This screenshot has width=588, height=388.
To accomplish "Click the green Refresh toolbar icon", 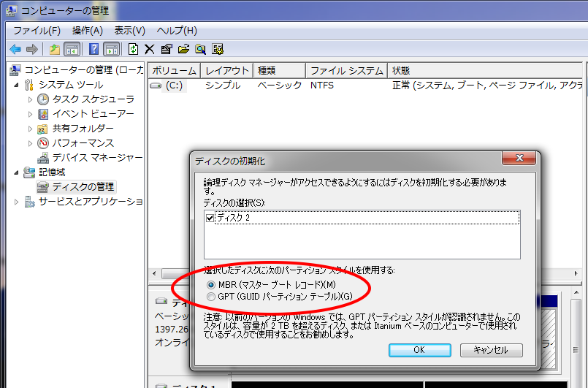I will click(x=133, y=49).
